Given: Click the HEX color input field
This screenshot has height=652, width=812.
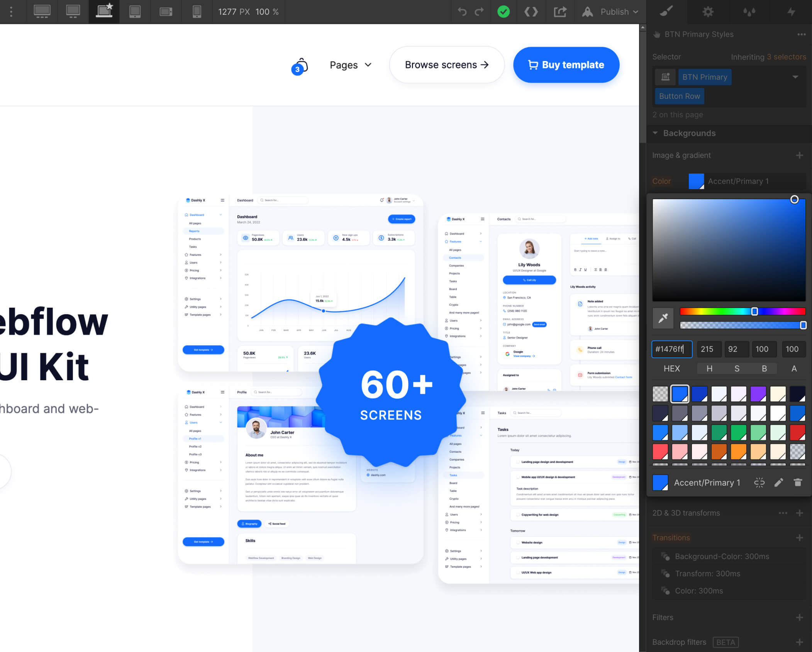Looking at the screenshot, I should [x=671, y=349].
